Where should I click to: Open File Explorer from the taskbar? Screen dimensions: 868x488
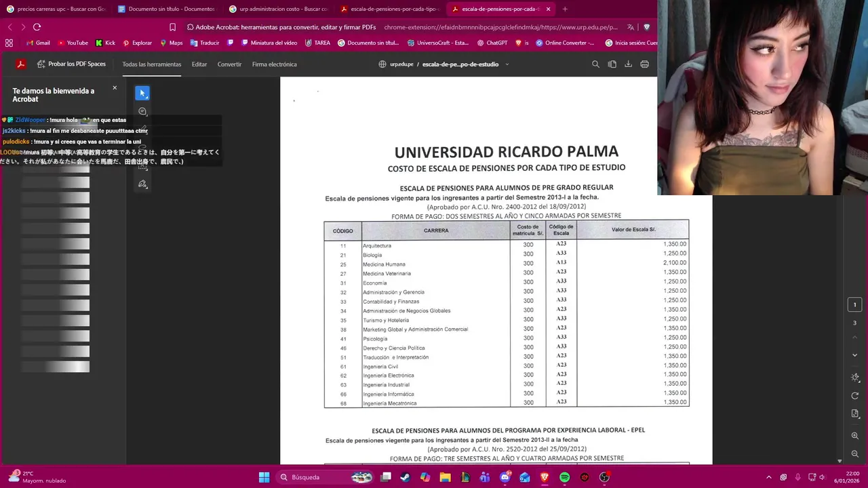[x=445, y=477]
